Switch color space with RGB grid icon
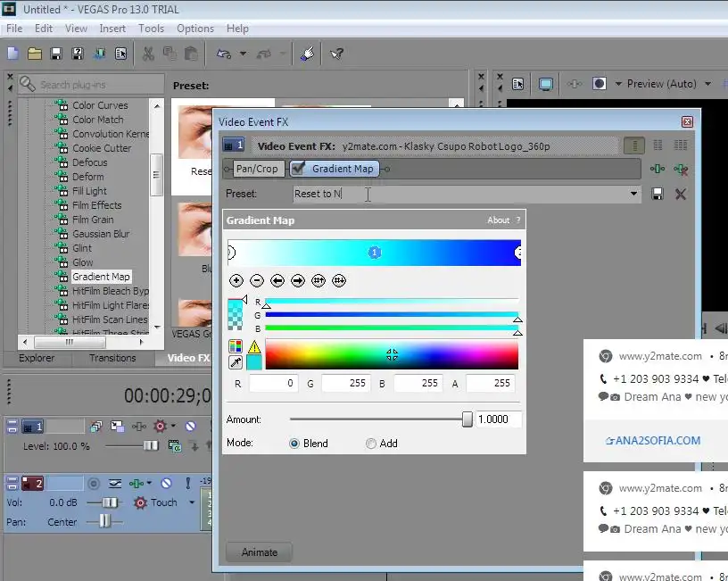 [x=236, y=346]
